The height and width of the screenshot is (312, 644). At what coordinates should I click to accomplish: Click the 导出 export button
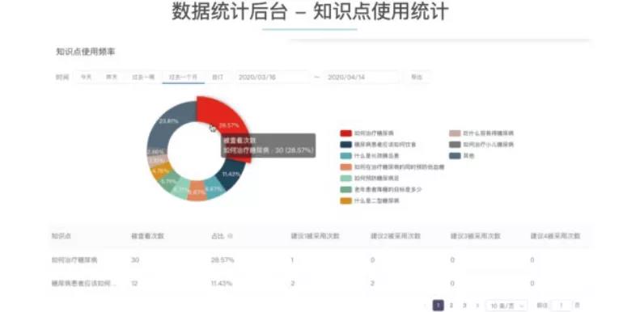(x=417, y=77)
